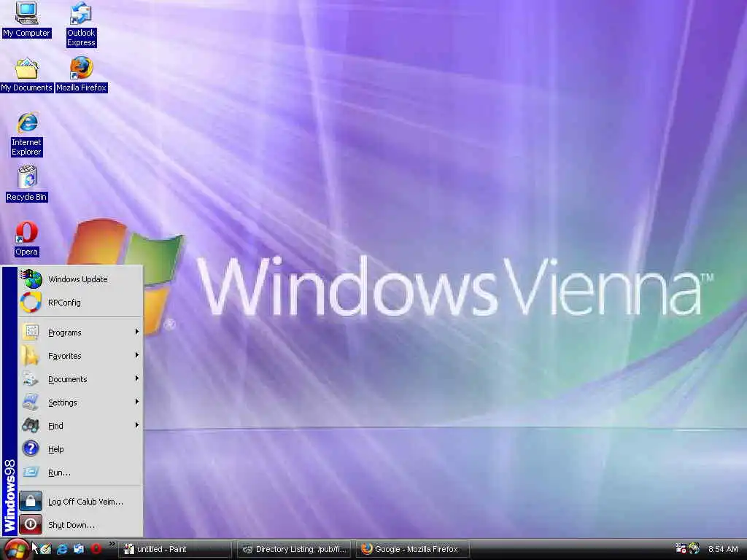Image resolution: width=747 pixels, height=560 pixels.
Task: Open My Computer desktop icon
Action: click(x=26, y=19)
